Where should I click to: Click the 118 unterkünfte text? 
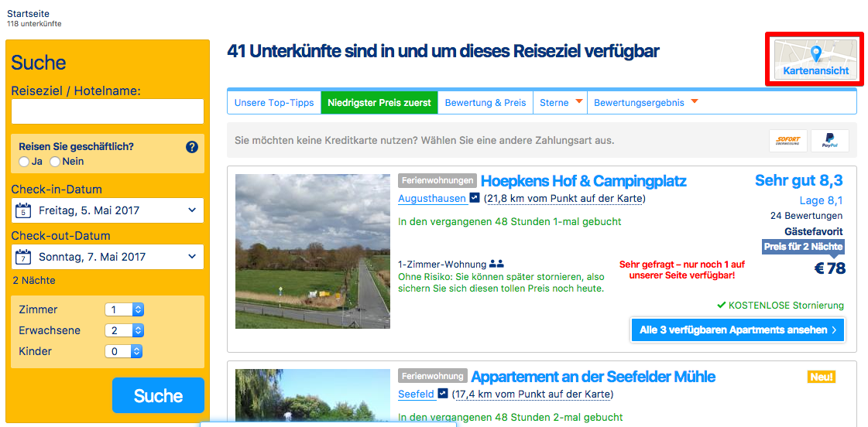(34, 24)
